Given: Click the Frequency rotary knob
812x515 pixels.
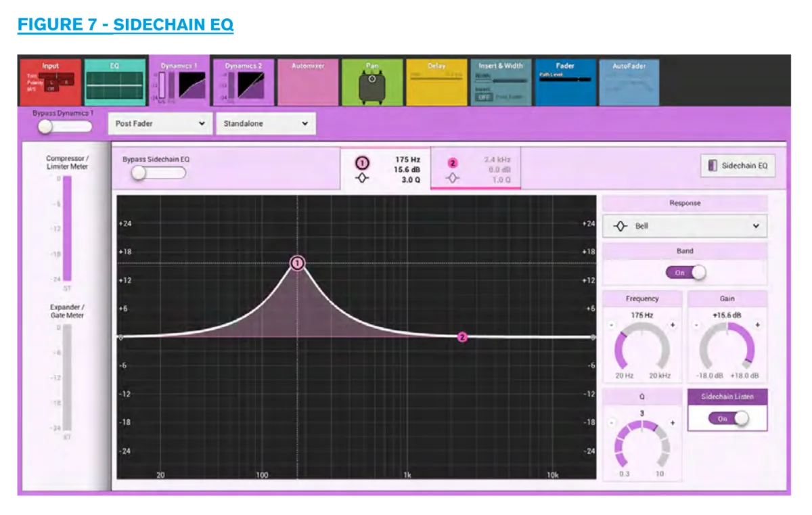Looking at the screenshot, I should [642, 347].
